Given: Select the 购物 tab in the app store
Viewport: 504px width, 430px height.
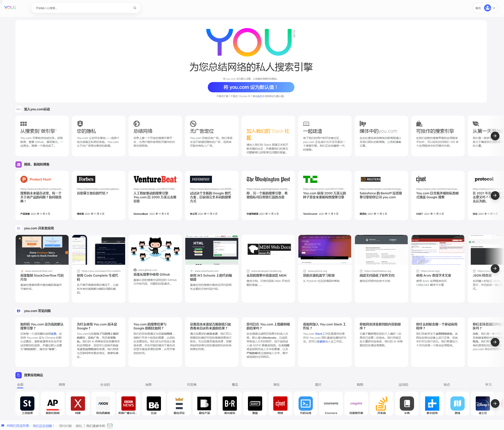Looking at the screenshot, I should pos(360,385).
